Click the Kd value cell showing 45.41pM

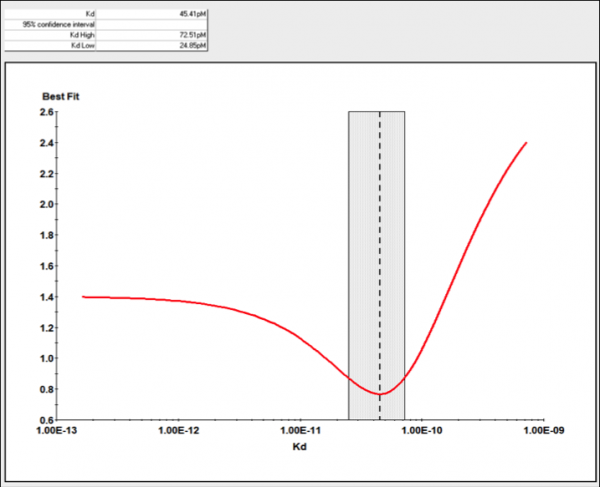155,14
